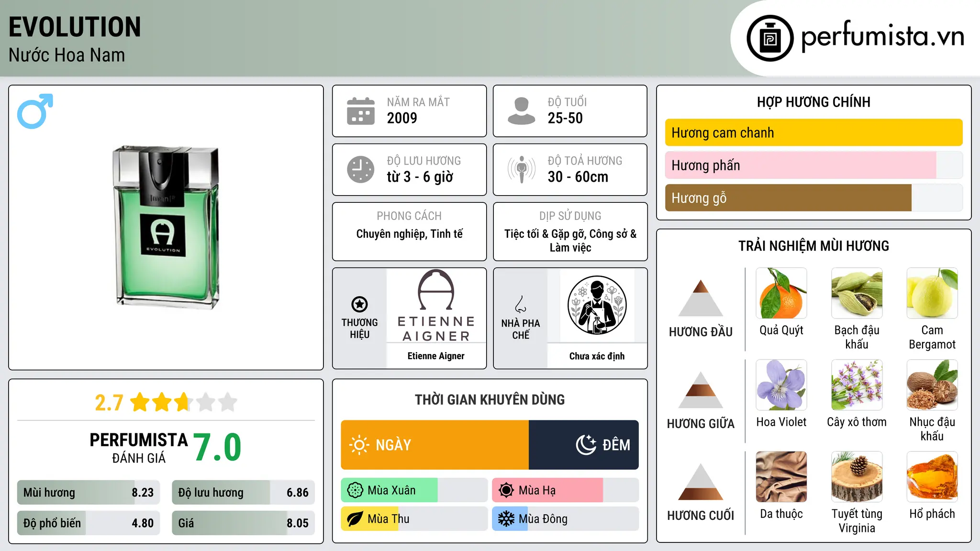Select the Hổ phách note image
980x551 pixels.
932,477
